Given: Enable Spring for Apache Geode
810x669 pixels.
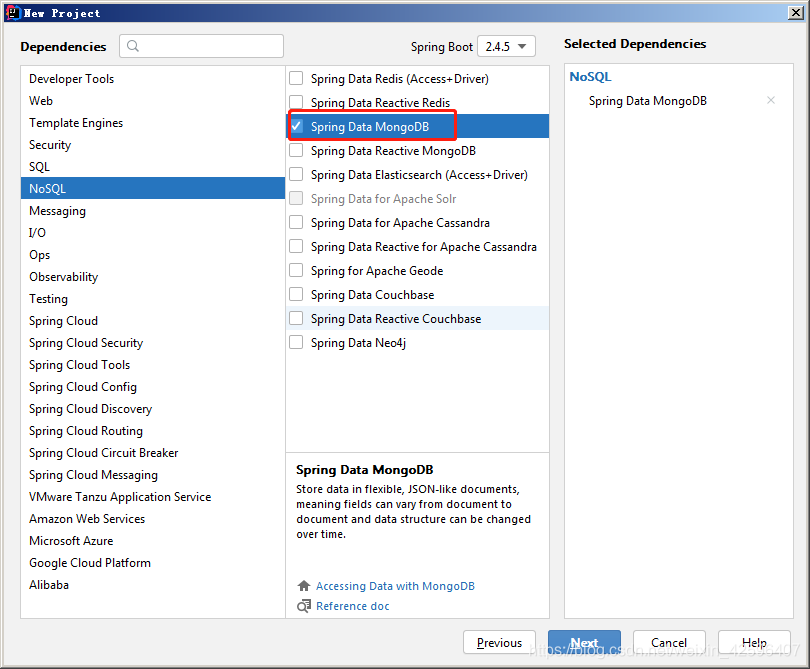Looking at the screenshot, I should pos(296,270).
